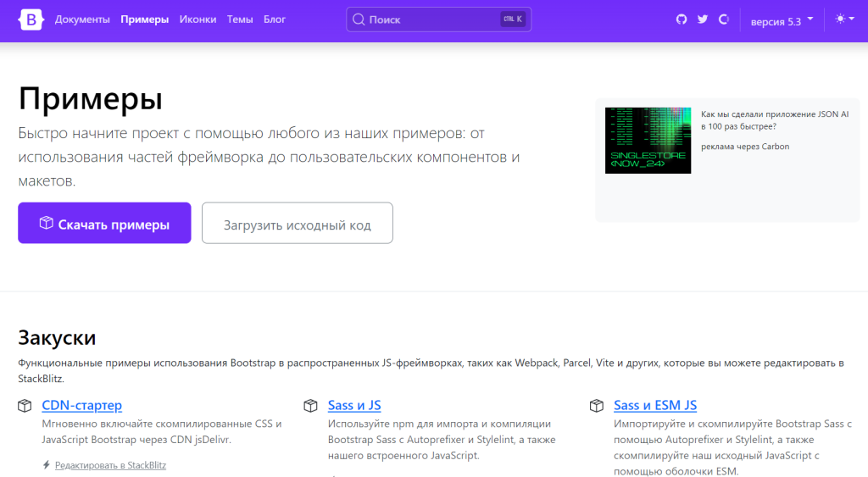The image size is (868, 477).
Task: Click the Загрузить исходный код button
Action: click(x=298, y=223)
